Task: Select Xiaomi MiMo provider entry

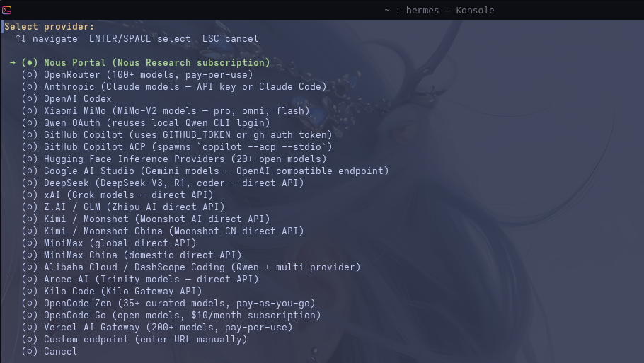Action: 166,110
